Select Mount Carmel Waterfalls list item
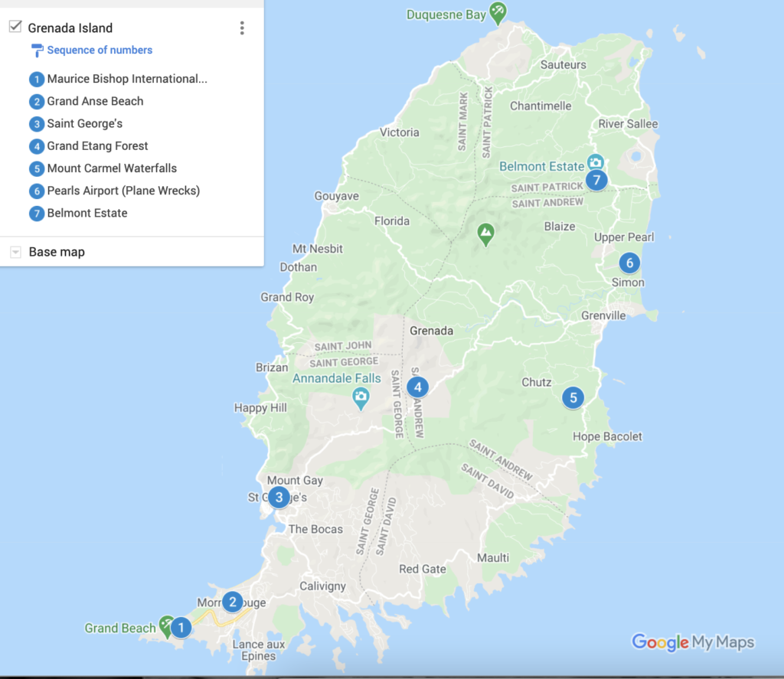Image resolution: width=784 pixels, height=679 pixels. 112,168
